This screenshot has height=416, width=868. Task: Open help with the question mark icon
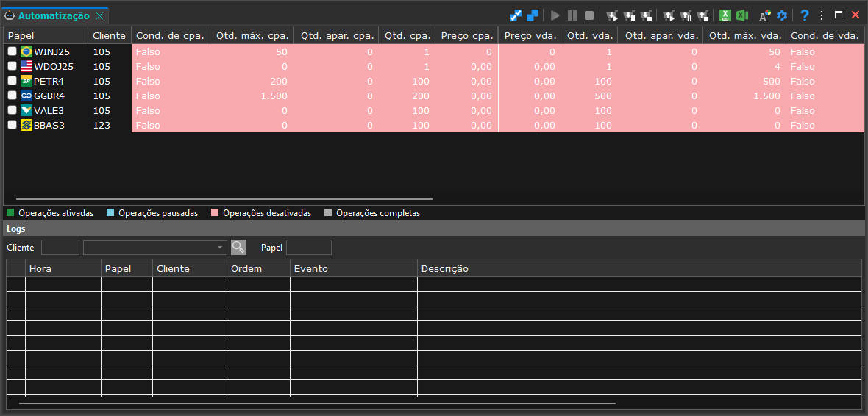tap(805, 15)
